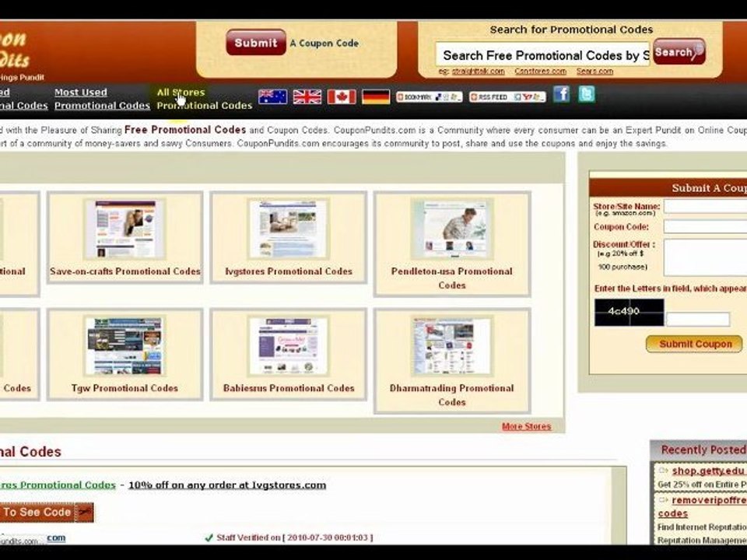Image resolution: width=747 pixels, height=560 pixels.
Task: Click the Canadian flag icon
Action: click(342, 96)
